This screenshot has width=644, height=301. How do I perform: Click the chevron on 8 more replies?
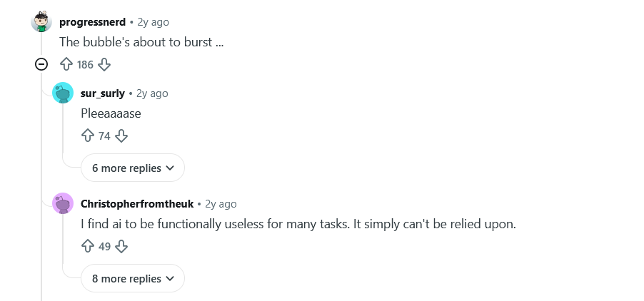(170, 279)
